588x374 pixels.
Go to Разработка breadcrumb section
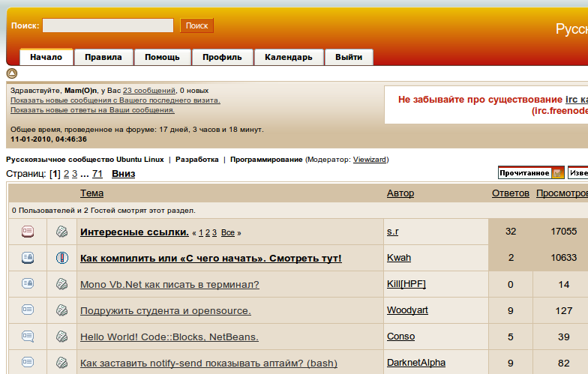pos(196,160)
